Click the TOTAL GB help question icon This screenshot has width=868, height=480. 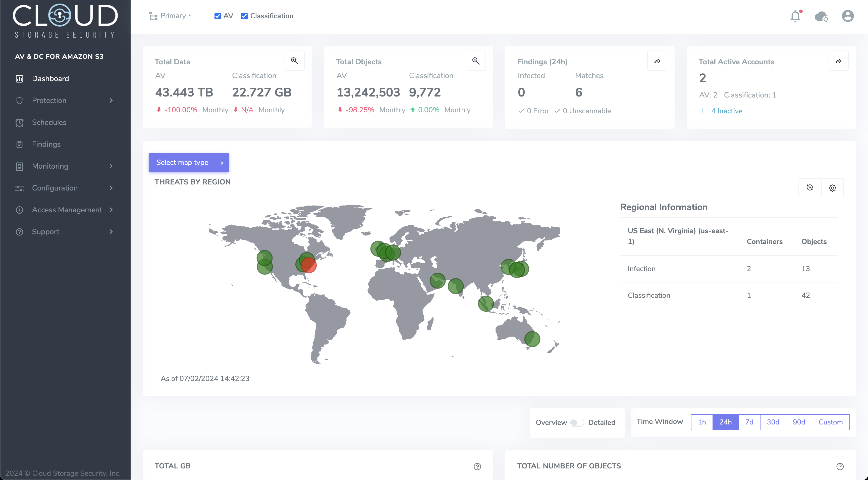click(477, 466)
